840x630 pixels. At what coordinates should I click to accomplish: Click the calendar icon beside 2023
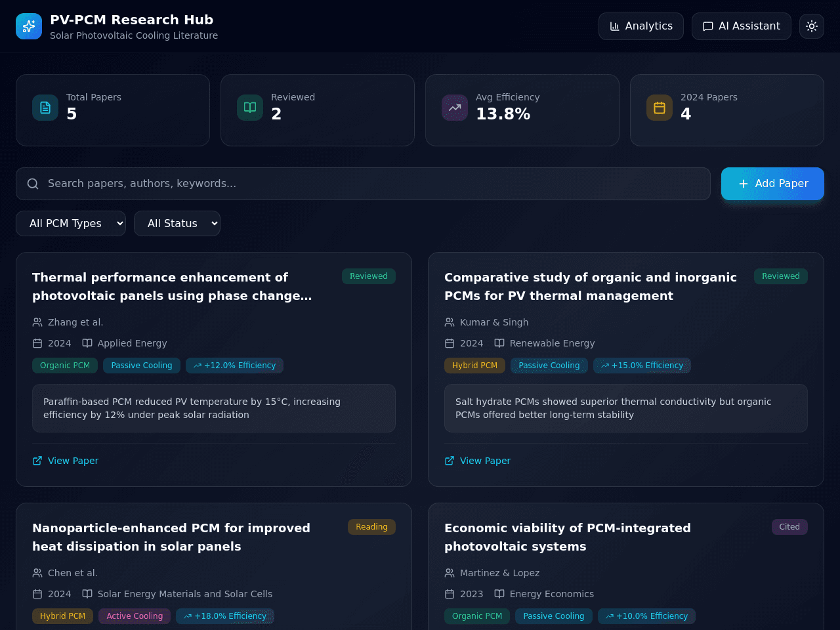click(450, 594)
